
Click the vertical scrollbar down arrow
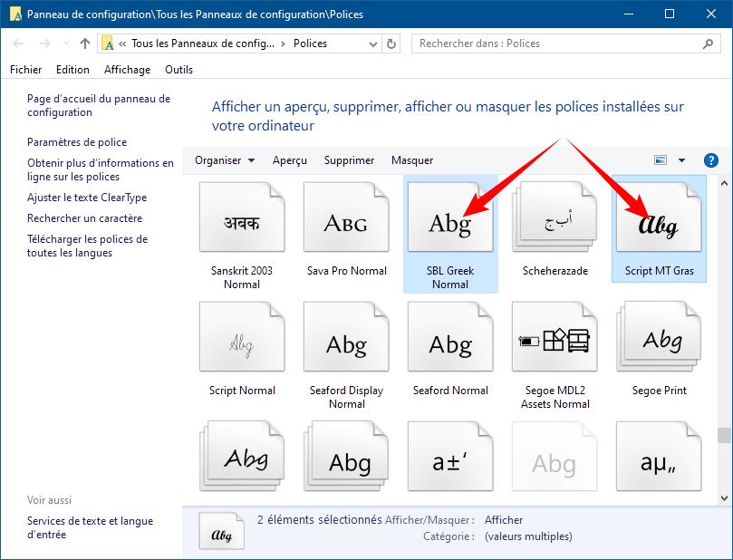724,497
